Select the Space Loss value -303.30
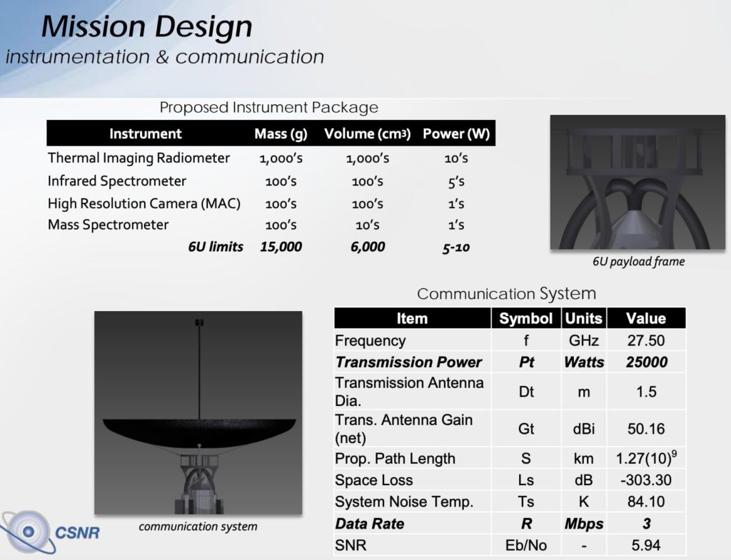The height and width of the screenshot is (560, 731). coord(645,480)
